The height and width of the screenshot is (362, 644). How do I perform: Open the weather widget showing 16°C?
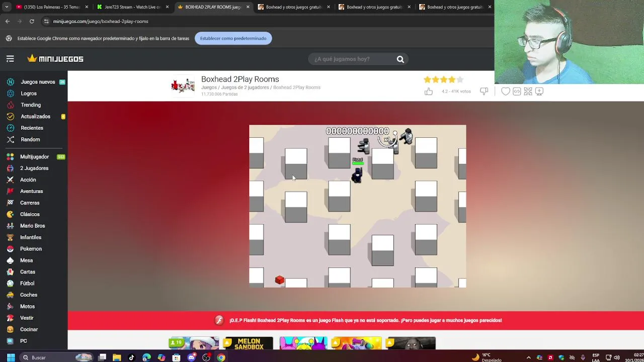click(x=487, y=357)
